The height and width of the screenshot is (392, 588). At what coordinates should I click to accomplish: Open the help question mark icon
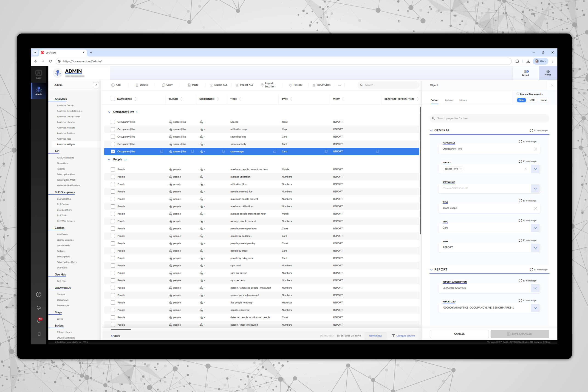[39, 294]
